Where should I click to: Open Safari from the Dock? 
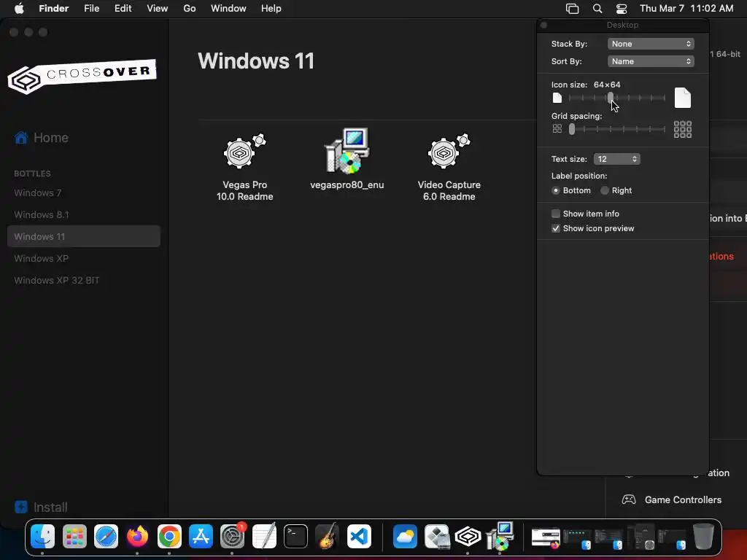[106, 537]
